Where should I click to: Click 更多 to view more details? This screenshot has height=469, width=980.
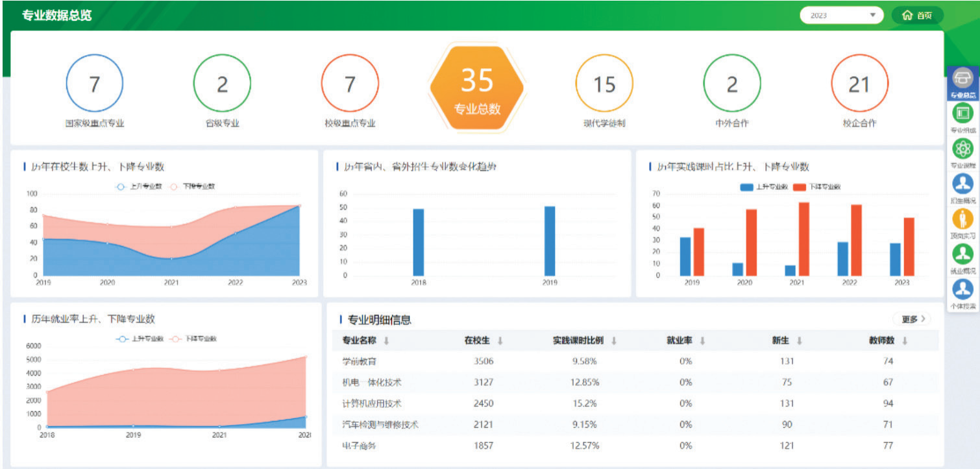pyautogui.click(x=912, y=319)
